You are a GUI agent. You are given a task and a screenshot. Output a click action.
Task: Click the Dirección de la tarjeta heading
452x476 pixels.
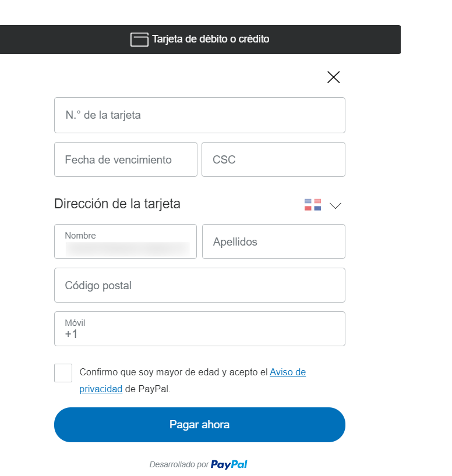pos(117,204)
